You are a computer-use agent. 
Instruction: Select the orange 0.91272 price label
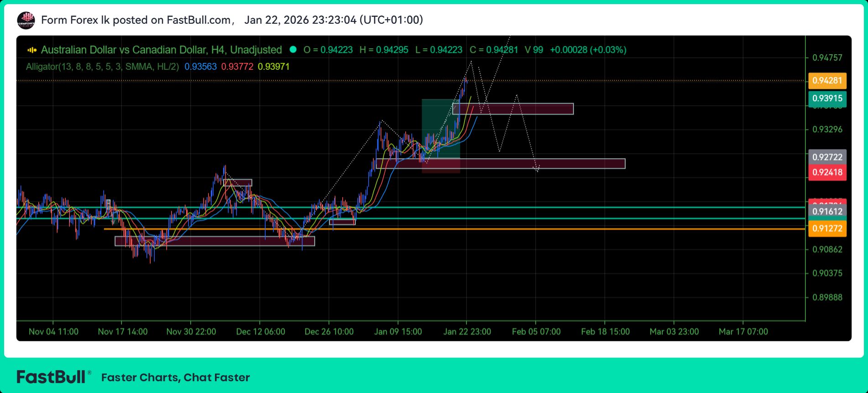(827, 228)
